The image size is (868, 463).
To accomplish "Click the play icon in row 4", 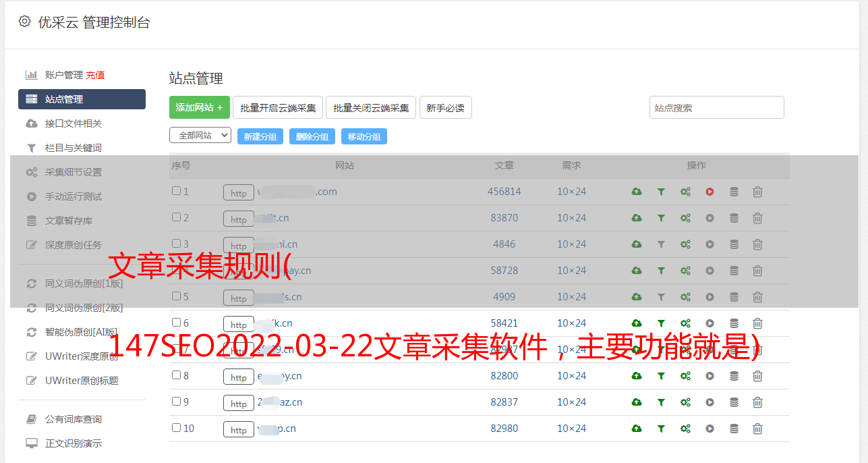I will pyautogui.click(x=710, y=271).
